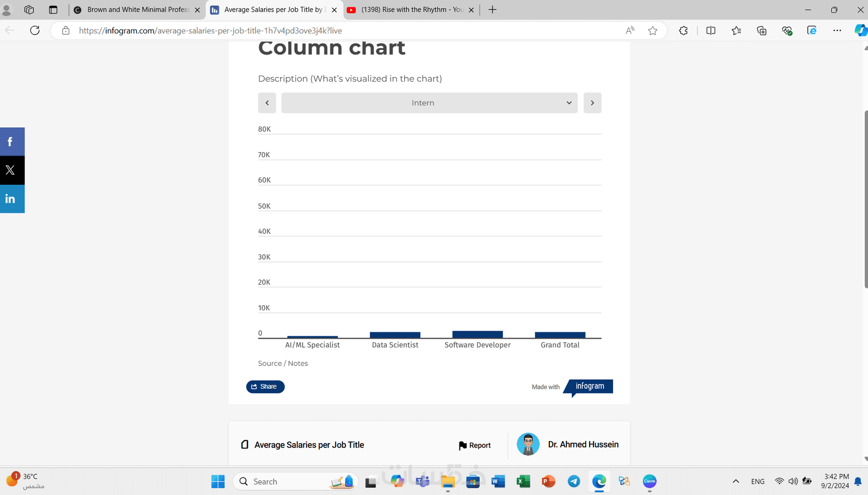Open the Intern dropdown selector
Viewport: 868px width, 495px height.
point(429,103)
